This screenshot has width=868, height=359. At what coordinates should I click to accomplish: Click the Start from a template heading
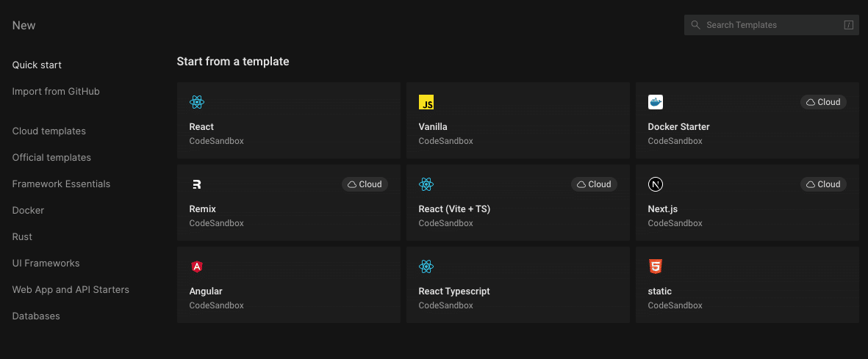pos(233,62)
